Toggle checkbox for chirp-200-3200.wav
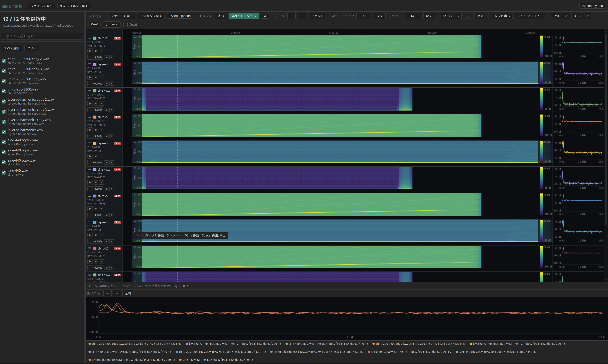 click(4, 91)
